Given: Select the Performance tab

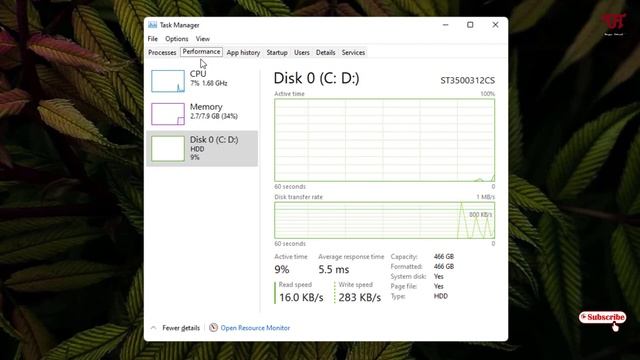Looking at the screenshot, I should [x=201, y=52].
